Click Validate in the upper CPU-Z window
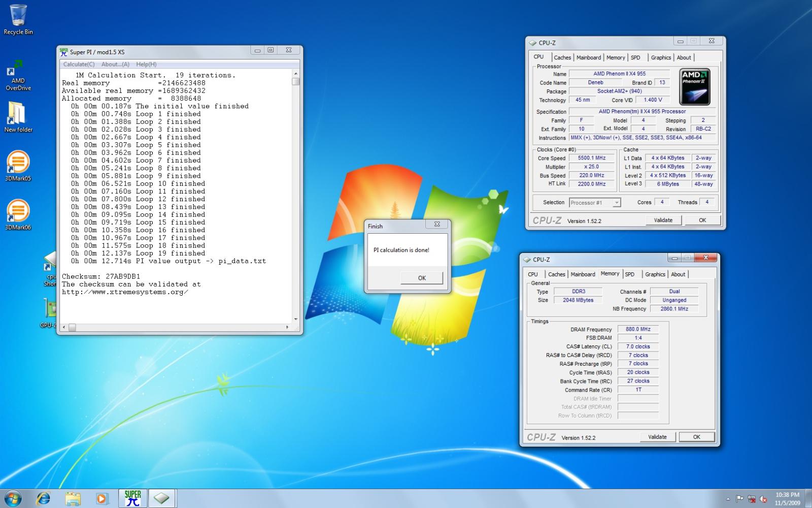The width and height of the screenshot is (812, 508). tap(663, 220)
